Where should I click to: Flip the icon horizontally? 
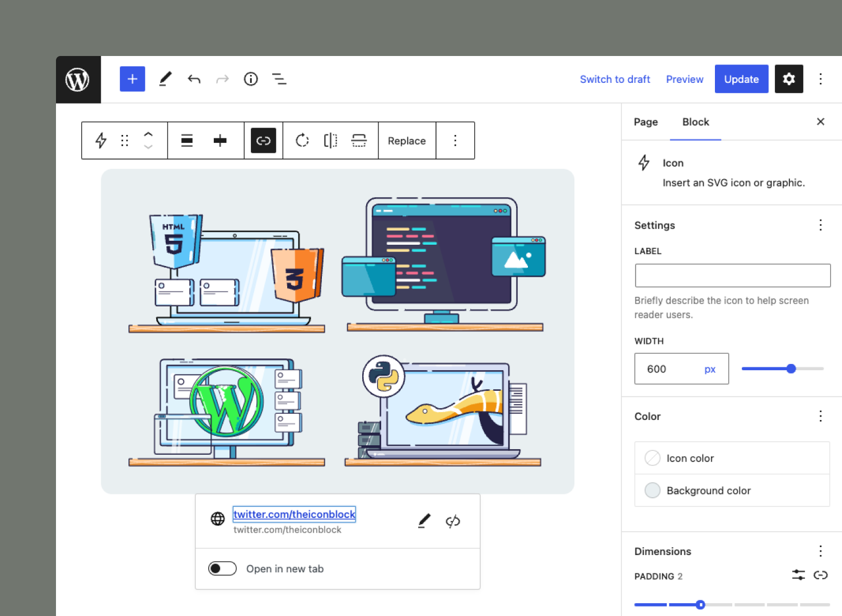(x=330, y=141)
